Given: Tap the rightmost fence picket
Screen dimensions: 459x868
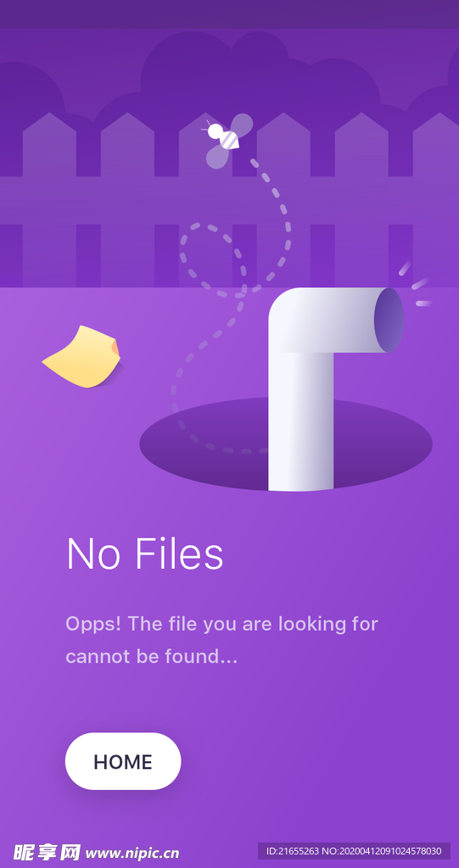Looking at the screenshot, I should pyautogui.click(x=436, y=199).
